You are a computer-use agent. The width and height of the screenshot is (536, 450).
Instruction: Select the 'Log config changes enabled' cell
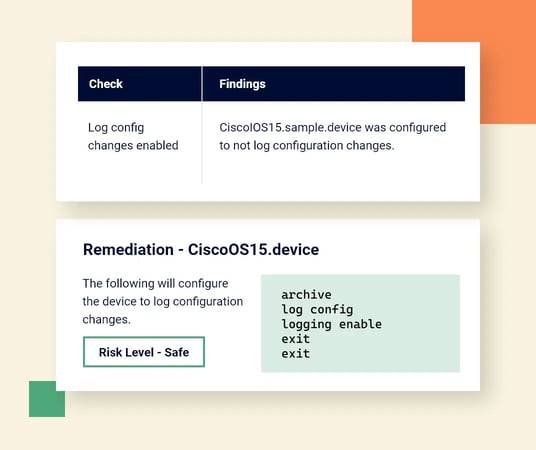pyautogui.click(x=133, y=136)
